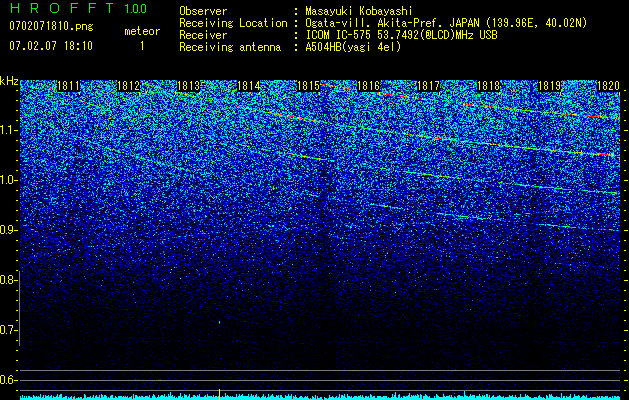This screenshot has height=400, width=629.
Task: Click the 0.6 kHz axis label
Action: (7, 380)
